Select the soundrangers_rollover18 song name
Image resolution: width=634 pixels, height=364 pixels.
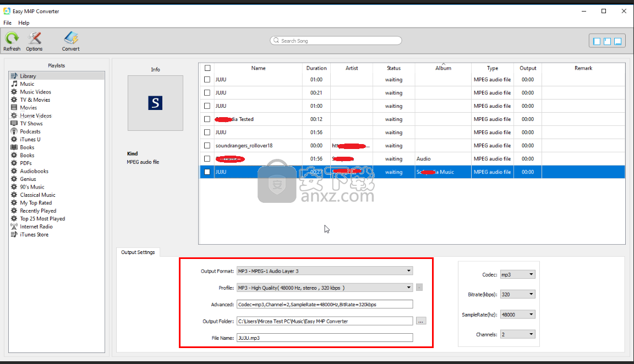point(244,146)
